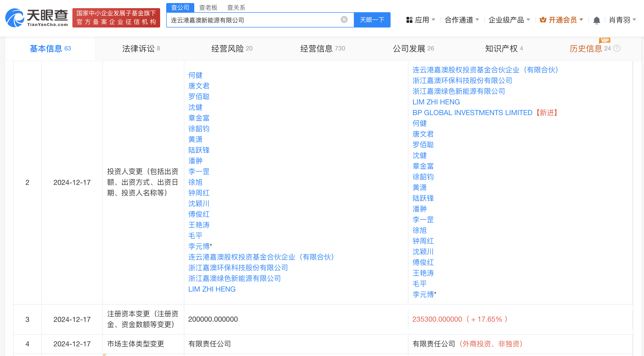Open 毛平 in the after-change column
Viewport: 644px width, 356px height.
(x=420, y=284)
